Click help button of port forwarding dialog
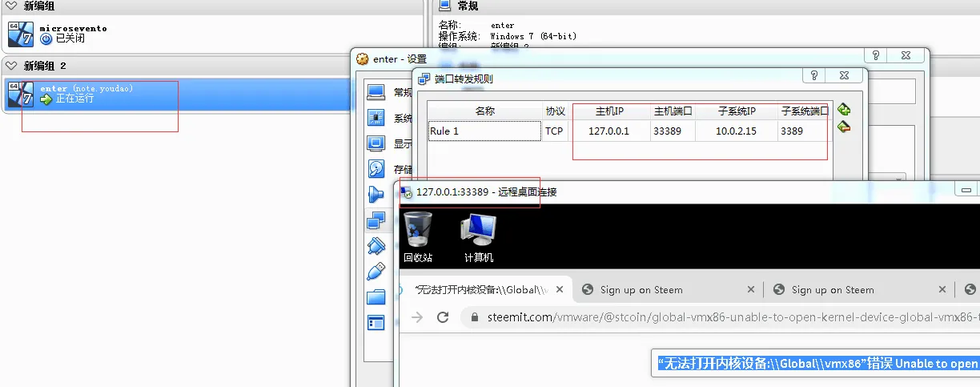 click(x=815, y=76)
